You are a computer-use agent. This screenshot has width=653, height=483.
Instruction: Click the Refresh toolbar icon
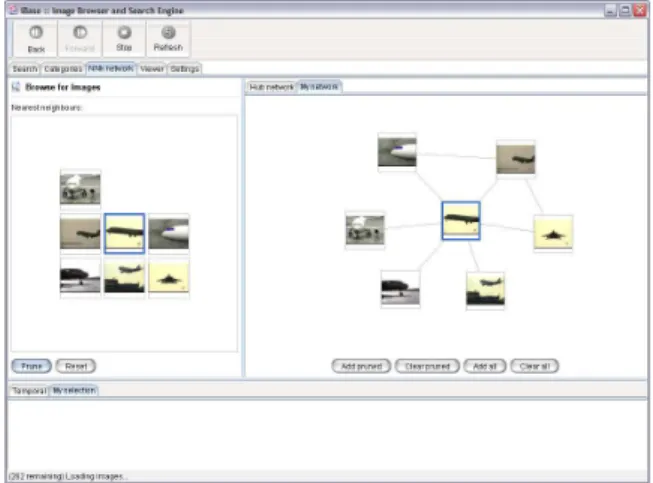[168, 32]
